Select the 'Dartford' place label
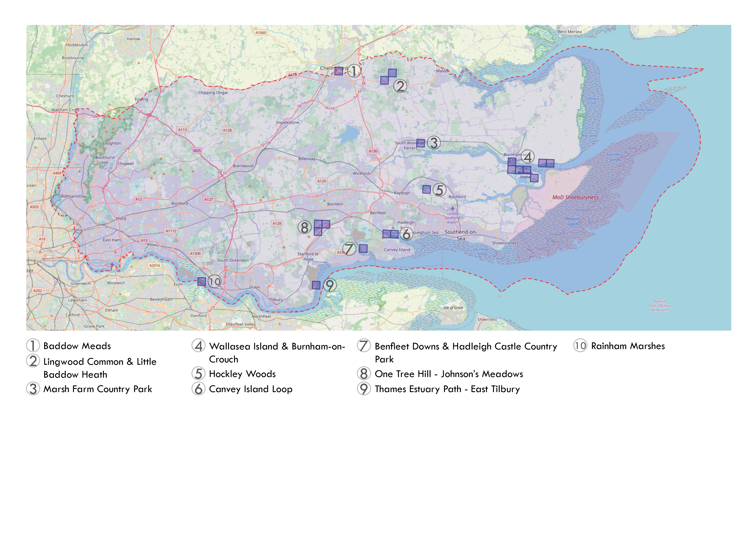 point(198,315)
